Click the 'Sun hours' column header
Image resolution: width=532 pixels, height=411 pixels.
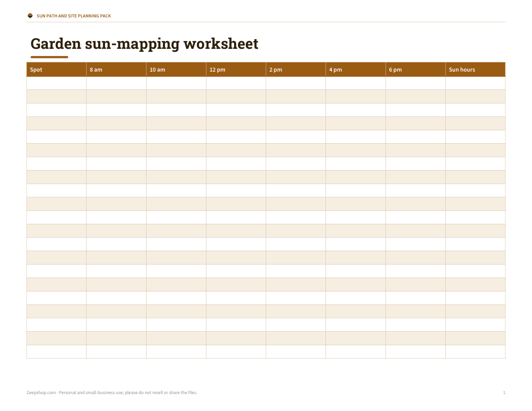point(475,70)
